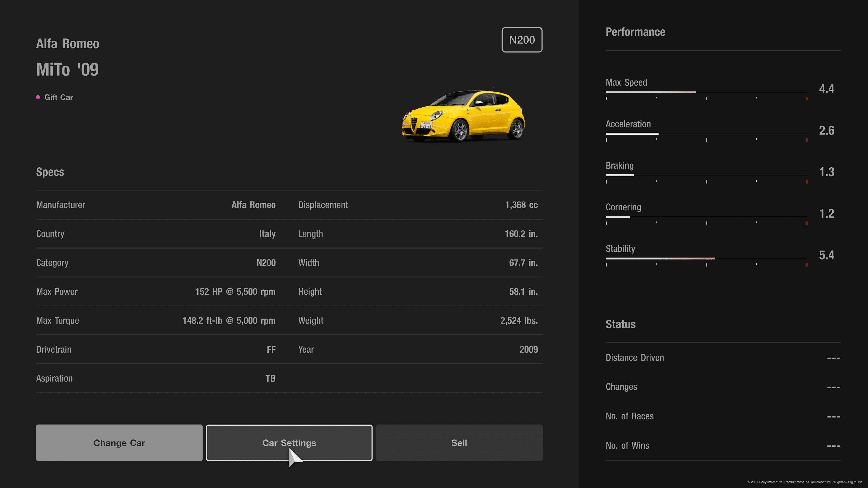Click the Displacement value 1,368 cc

tap(521, 205)
